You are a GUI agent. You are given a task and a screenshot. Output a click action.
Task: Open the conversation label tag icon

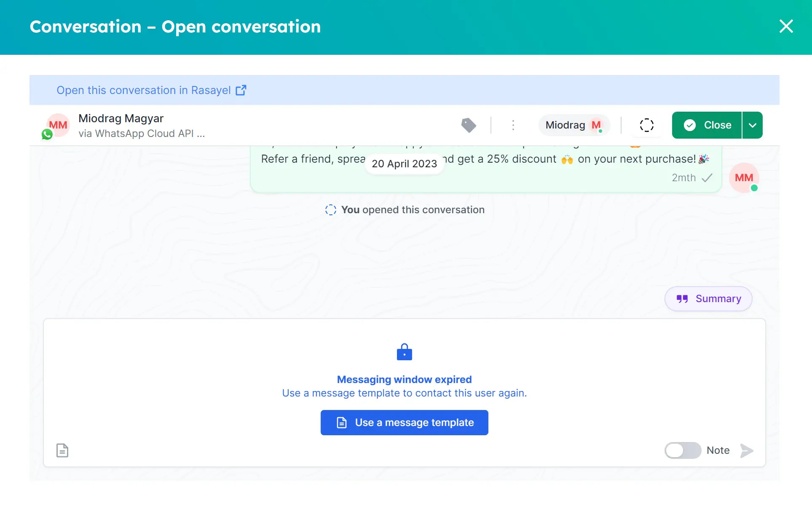(x=469, y=125)
